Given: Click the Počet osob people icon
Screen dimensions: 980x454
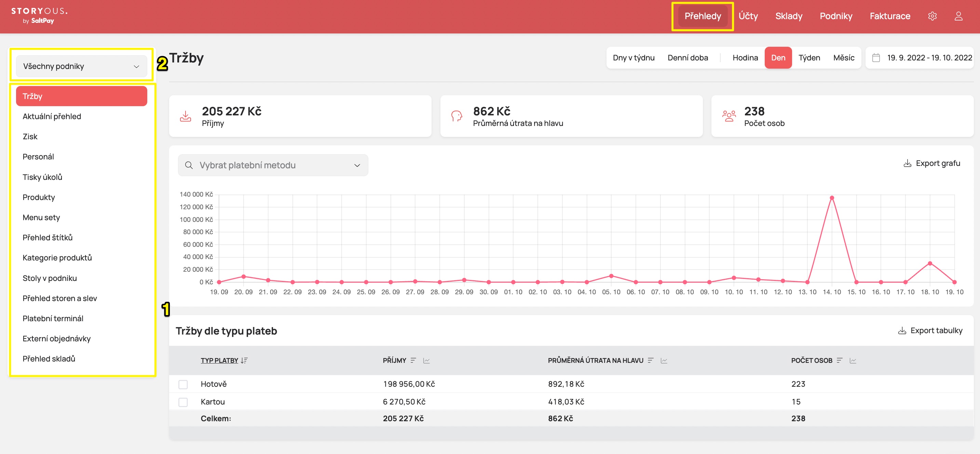Looking at the screenshot, I should [729, 116].
